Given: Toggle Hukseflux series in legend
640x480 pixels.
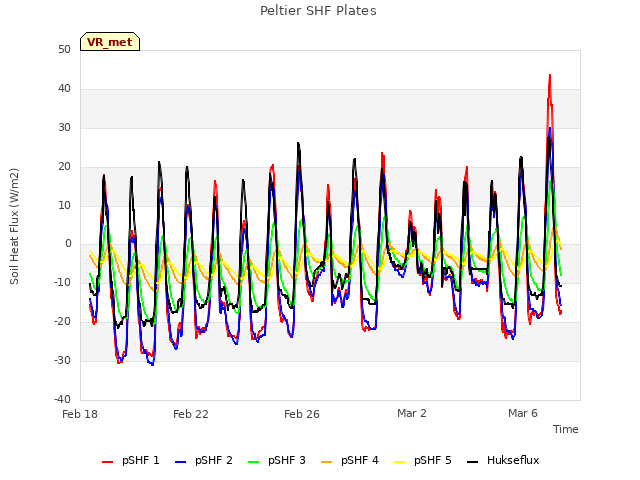Looking at the screenshot, I should [x=503, y=460].
